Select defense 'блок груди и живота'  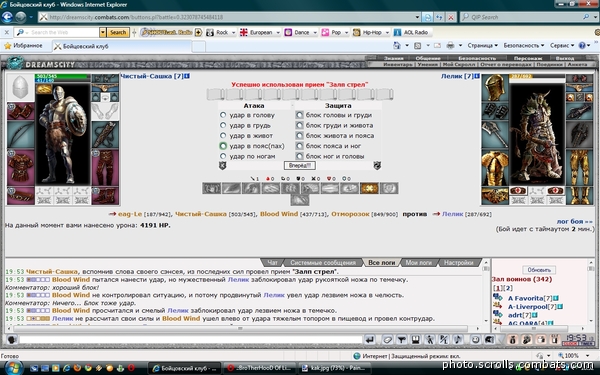pyautogui.click(x=300, y=125)
